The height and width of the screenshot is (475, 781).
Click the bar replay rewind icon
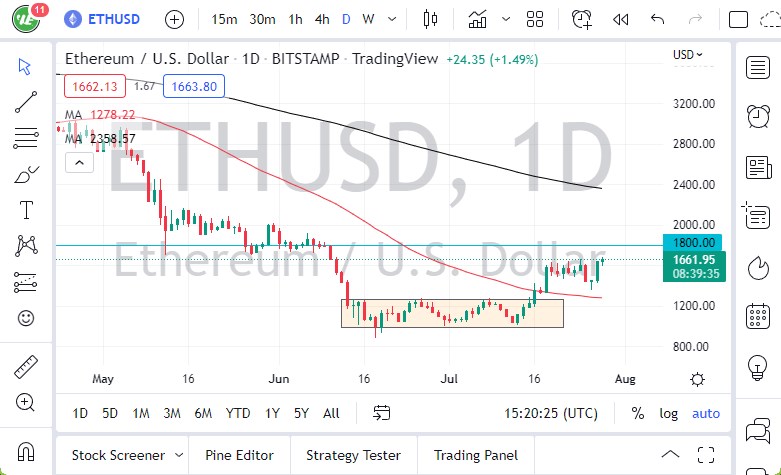click(x=621, y=19)
